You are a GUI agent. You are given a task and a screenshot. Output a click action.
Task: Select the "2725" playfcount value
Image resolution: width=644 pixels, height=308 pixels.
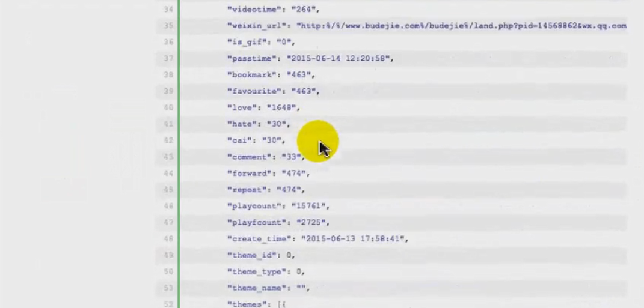click(x=311, y=222)
